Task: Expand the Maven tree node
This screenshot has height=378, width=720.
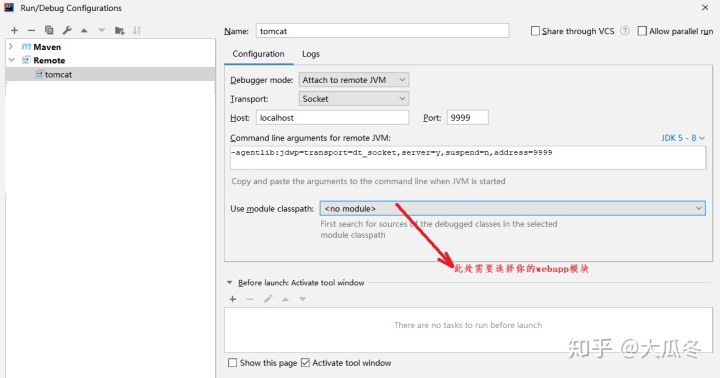Action: tap(11, 47)
